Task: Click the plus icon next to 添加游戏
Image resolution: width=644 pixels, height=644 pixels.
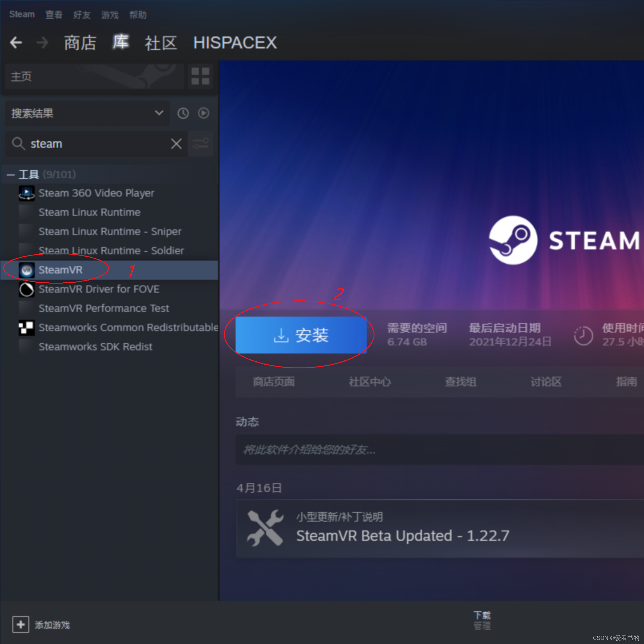Action: (x=21, y=625)
